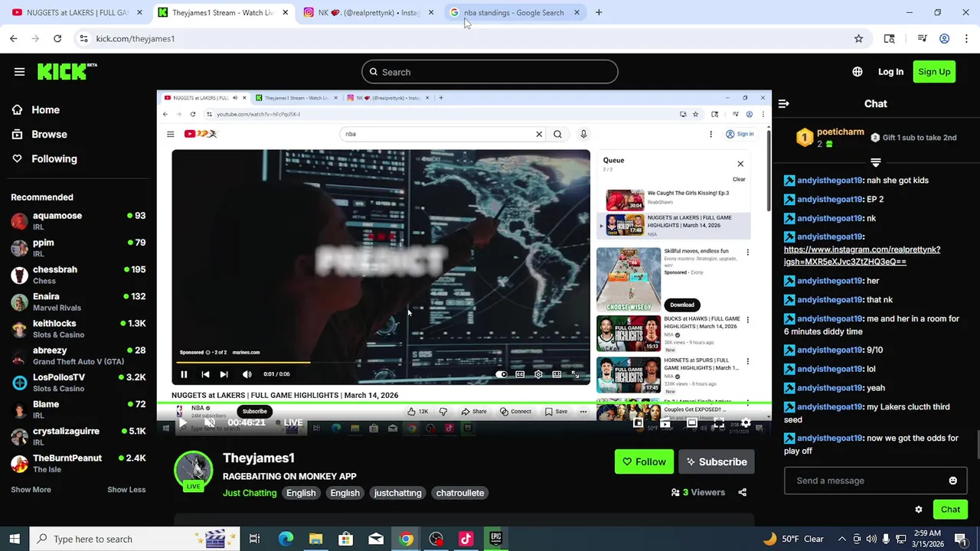Go back in the browser
Viewport: 980px width, 551px height.
14,38
